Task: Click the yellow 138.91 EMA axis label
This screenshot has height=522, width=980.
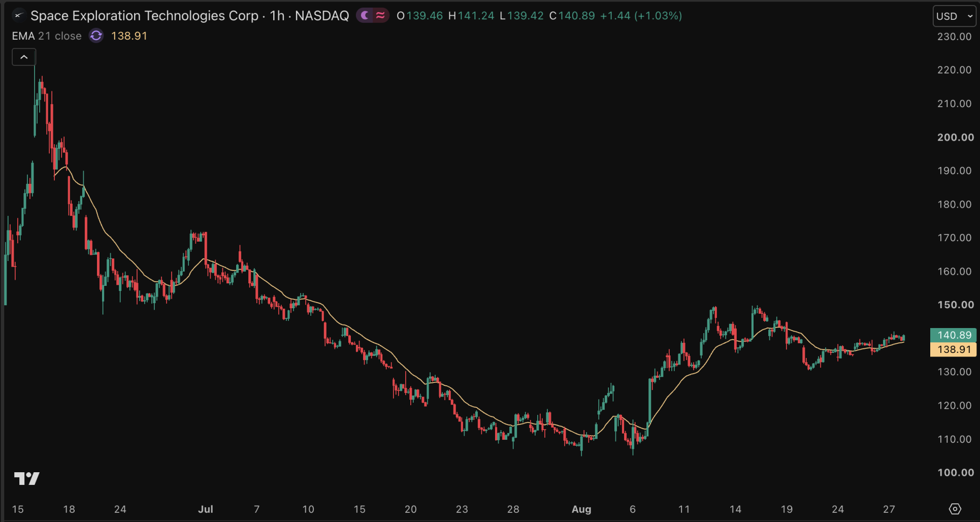Action: pyautogui.click(x=953, y=349)
